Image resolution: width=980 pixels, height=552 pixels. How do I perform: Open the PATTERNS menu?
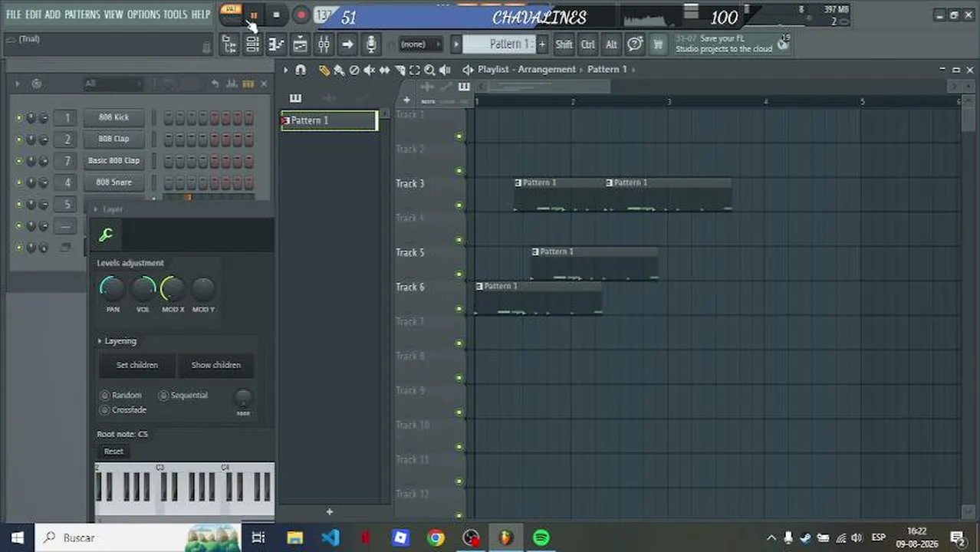pyautogui.click(x=82, y=15)
